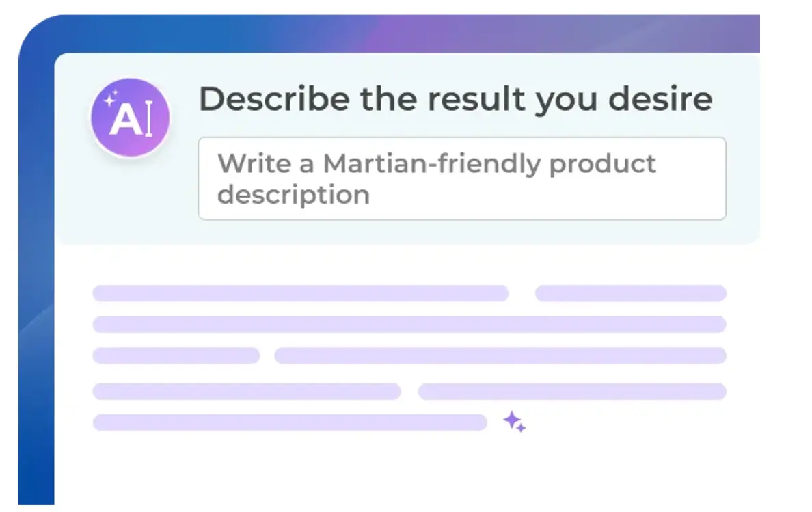The height and width of the screenshot is (512, 812).
Task: Click the short bar starting the third row
Action: point(176,355)
